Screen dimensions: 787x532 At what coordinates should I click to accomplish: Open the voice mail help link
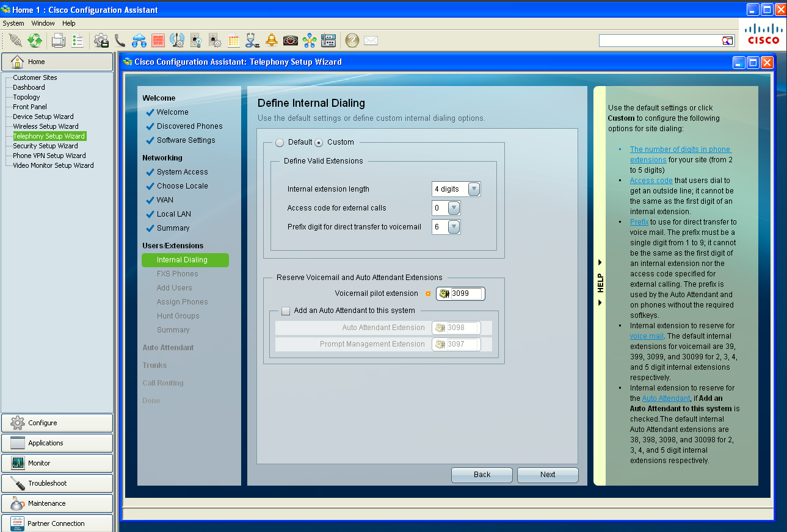click(x=647, y=336)
